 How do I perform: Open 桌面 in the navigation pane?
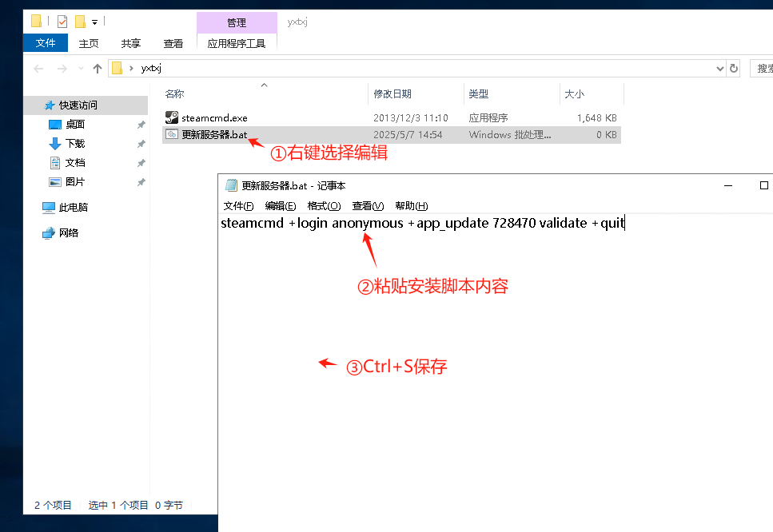coord(75,124)
